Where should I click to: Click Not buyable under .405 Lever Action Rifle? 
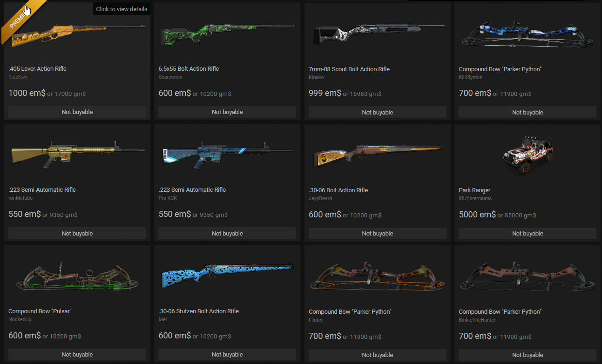click(77, 112)
